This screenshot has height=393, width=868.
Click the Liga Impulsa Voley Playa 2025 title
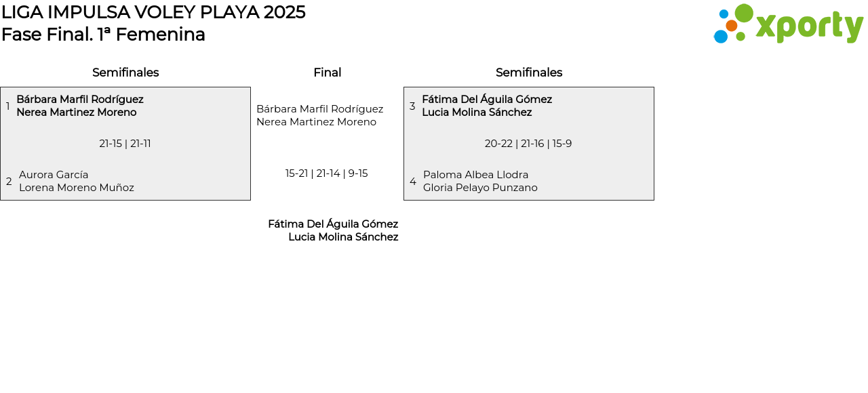[x=153, y=12]
